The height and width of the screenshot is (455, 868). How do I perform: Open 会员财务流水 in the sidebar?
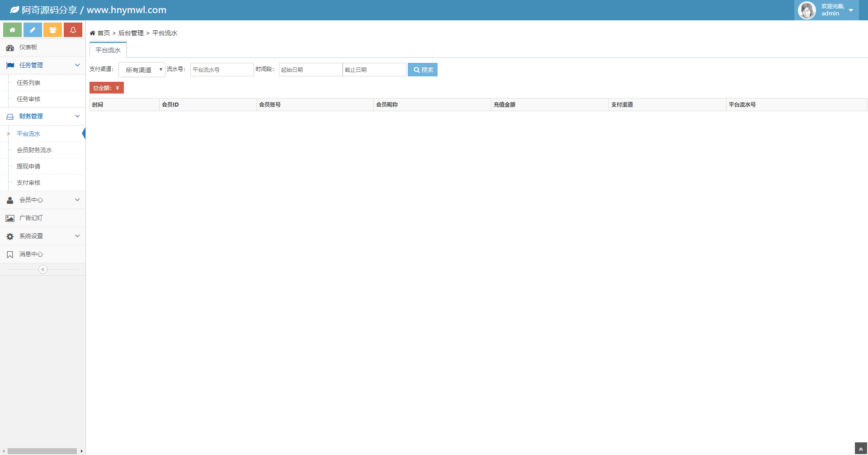click(34, 150)
